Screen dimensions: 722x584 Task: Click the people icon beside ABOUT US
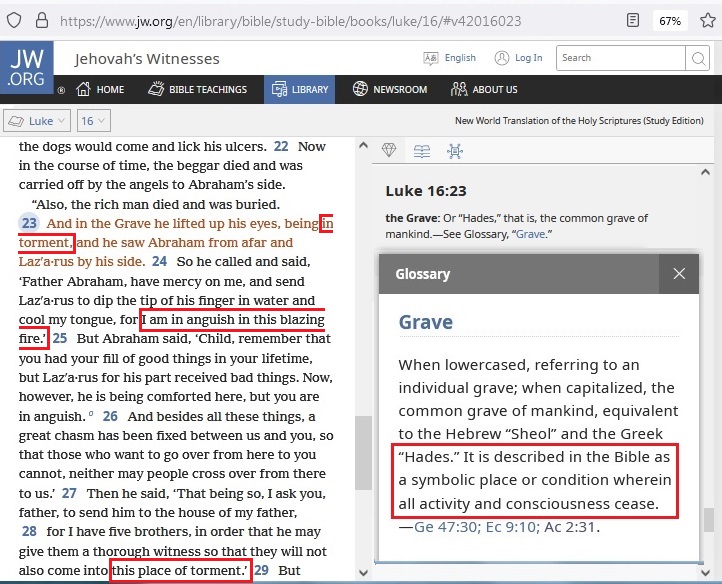click(x=459, y=89)
